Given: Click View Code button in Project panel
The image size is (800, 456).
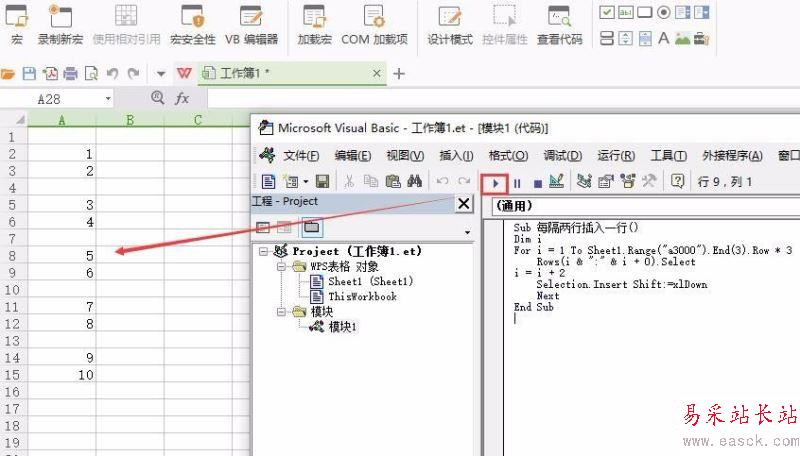Looking at the screenshot, I should pos(263,227).
